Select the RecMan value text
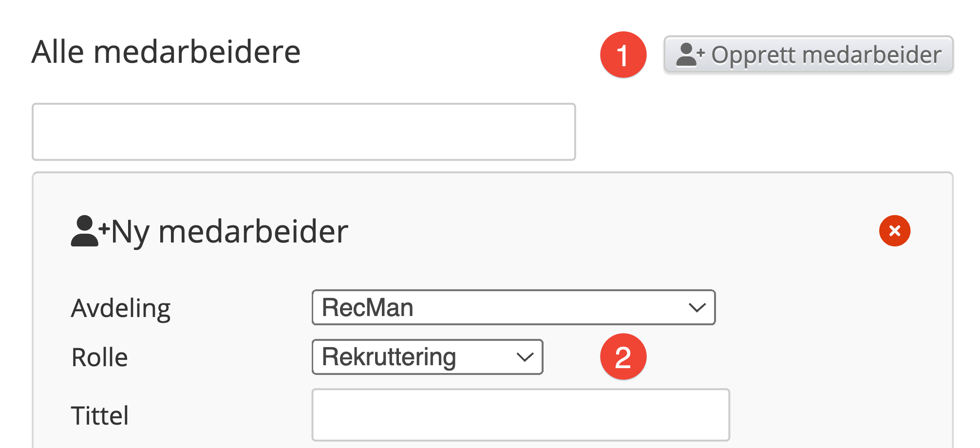The image size is (980, 448). pyautogui.click(x=368, y=307)
